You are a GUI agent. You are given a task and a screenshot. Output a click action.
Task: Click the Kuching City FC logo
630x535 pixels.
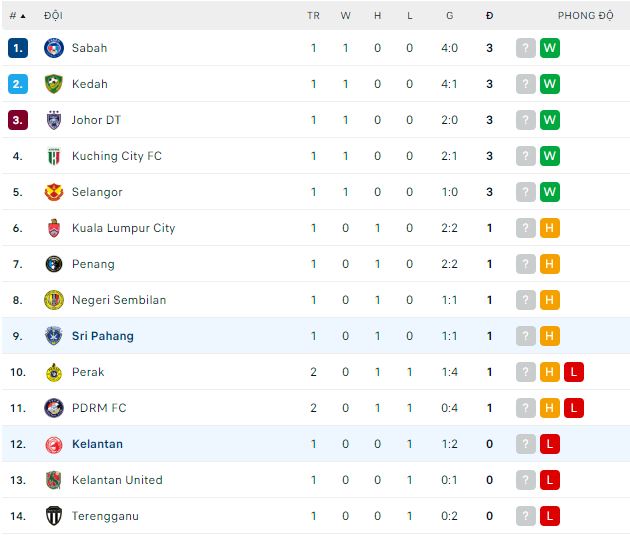54,156
